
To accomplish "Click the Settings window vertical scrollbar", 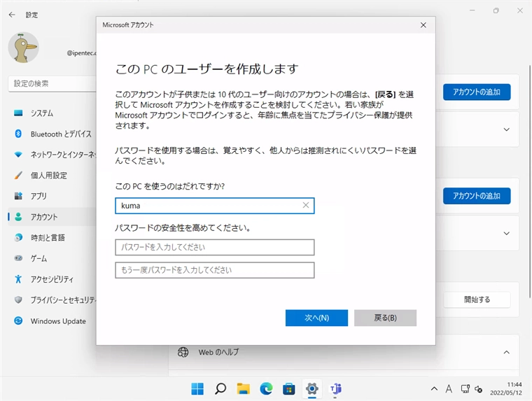I will point(529,180).
